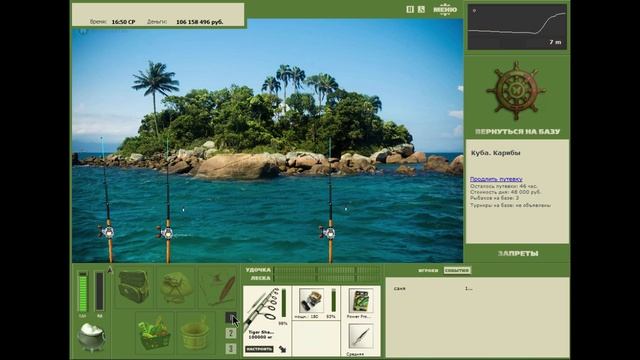The height and width of the screenshot is (360, 640).
Task: Select rod slot 2
Action: [231, 333]
